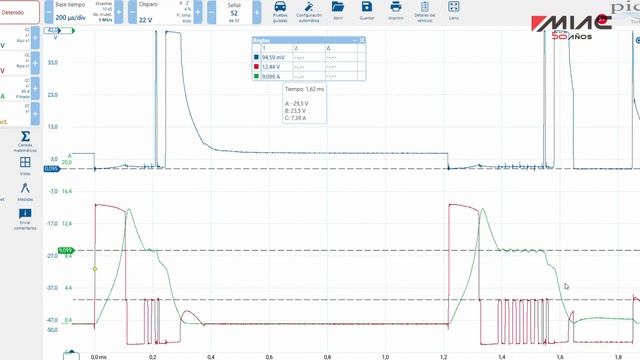
Task: Click the yellow trigger diamond marker
Action: tap(95, 269)
